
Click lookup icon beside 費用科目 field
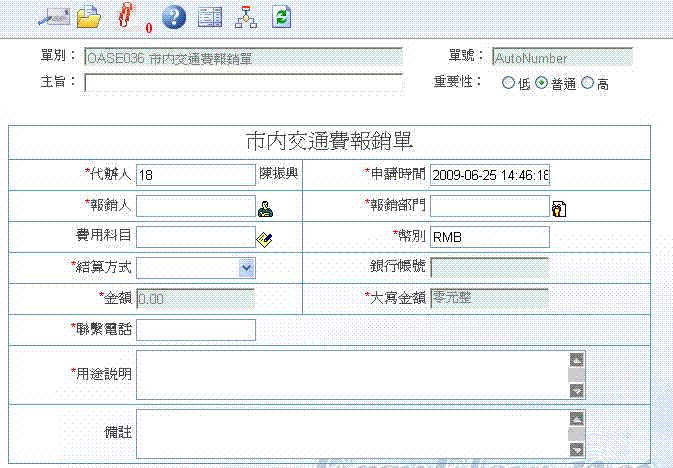pyautogui.click(x=265, y=238)
